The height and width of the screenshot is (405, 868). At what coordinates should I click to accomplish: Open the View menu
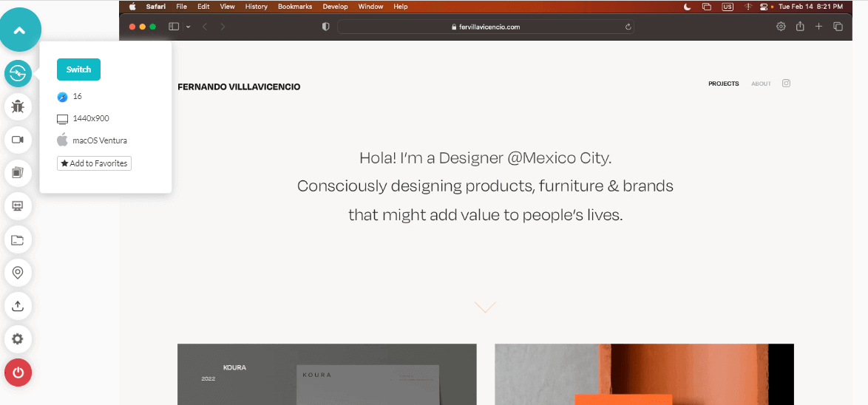(227, 7)
